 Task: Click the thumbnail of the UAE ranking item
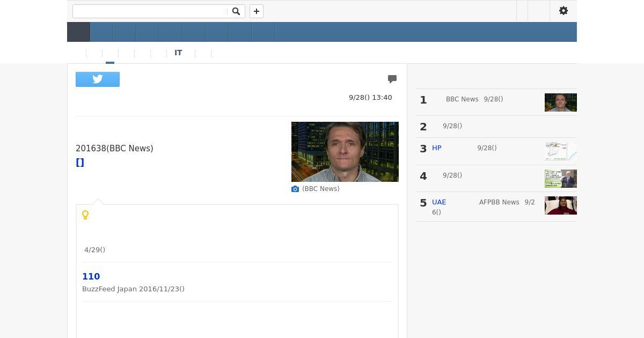tap(561, 205)
